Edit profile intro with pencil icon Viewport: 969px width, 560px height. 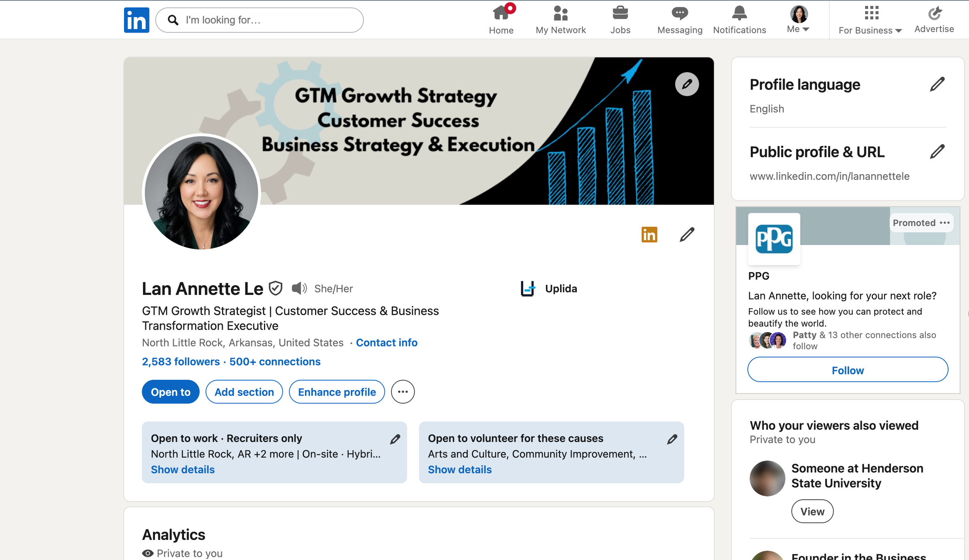(686, 234)
